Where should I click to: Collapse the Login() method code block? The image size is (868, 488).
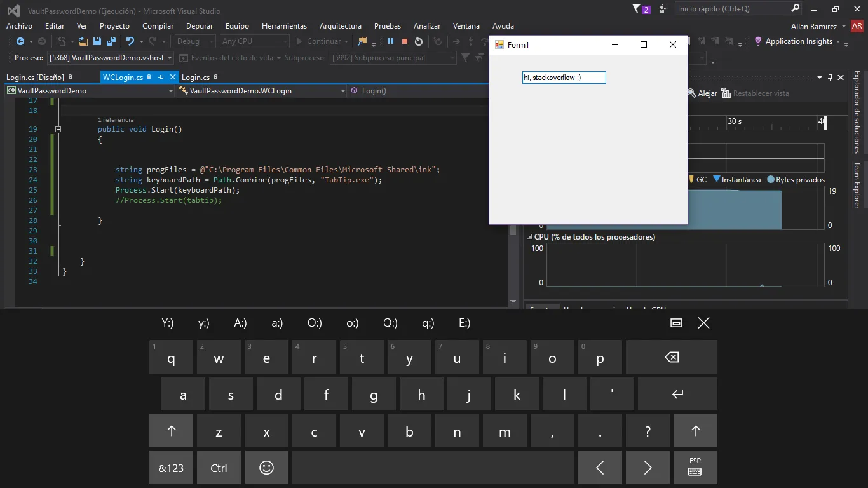tap(58, 129)
